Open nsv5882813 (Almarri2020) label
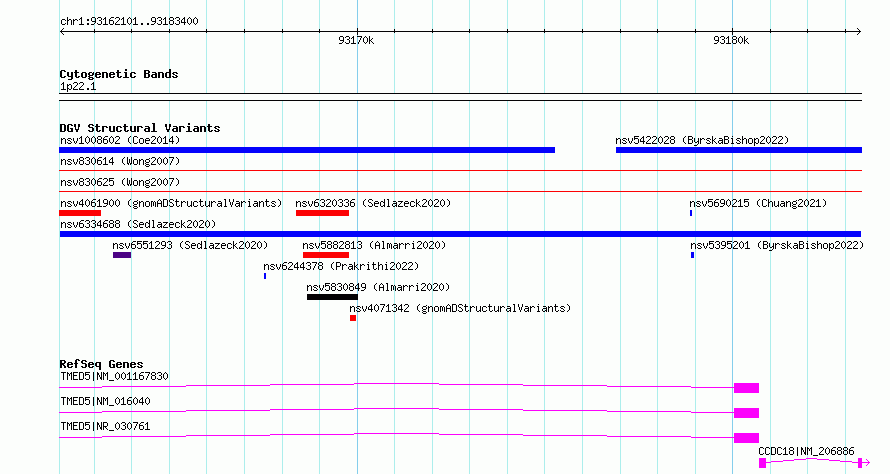Image resolution: width=890 pixels, height=474 pixels. point(374,245)
